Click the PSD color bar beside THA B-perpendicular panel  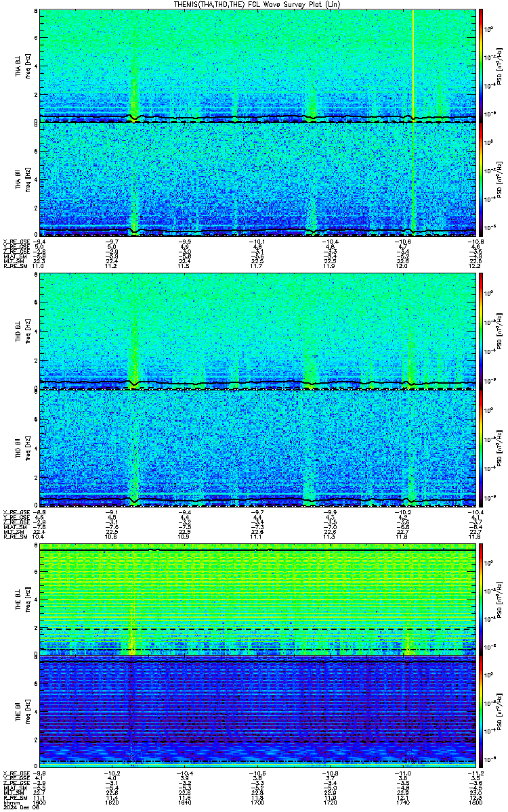click(481, 66)
